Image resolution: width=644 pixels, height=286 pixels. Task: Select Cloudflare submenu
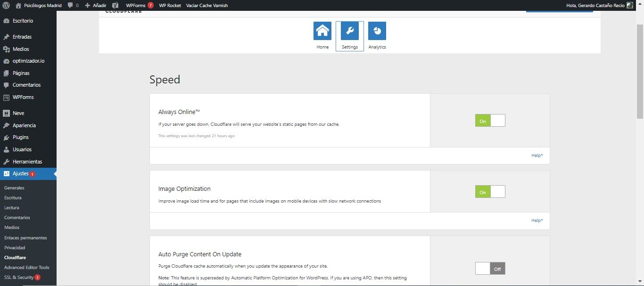(15, 258)
